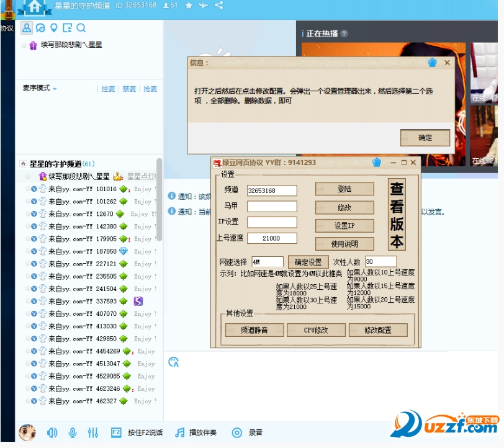Share the channel via the share icon
504x448 pixels.
click(219, 5)
